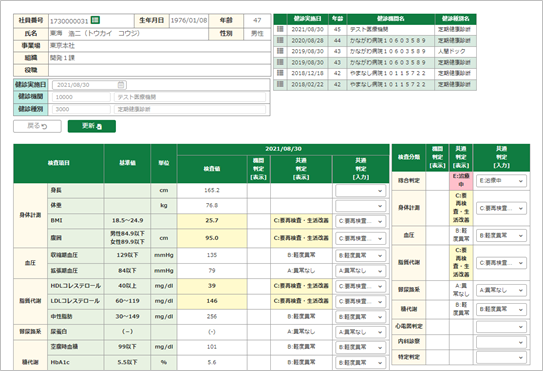Viewport: 543px width, 371px height.
Task: Click the 健診種別 code field showing 3000
Action: pyautogui.click(x=81, y=109)
